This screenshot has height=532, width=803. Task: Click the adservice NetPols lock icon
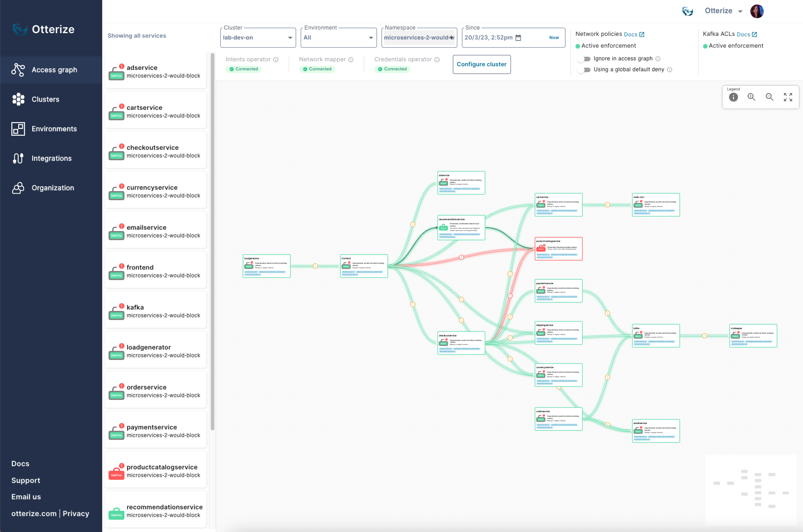[x=116, y=72]
